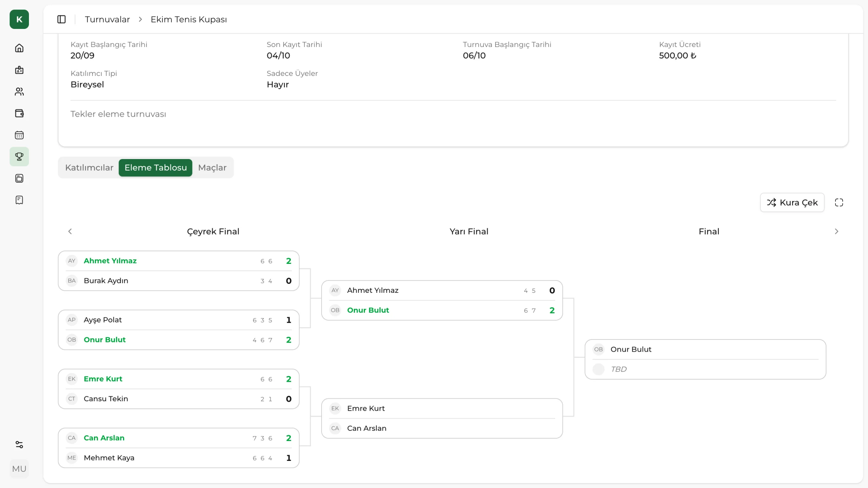Open the Turnuvalar breadcrumb link

tap(107, 20)
